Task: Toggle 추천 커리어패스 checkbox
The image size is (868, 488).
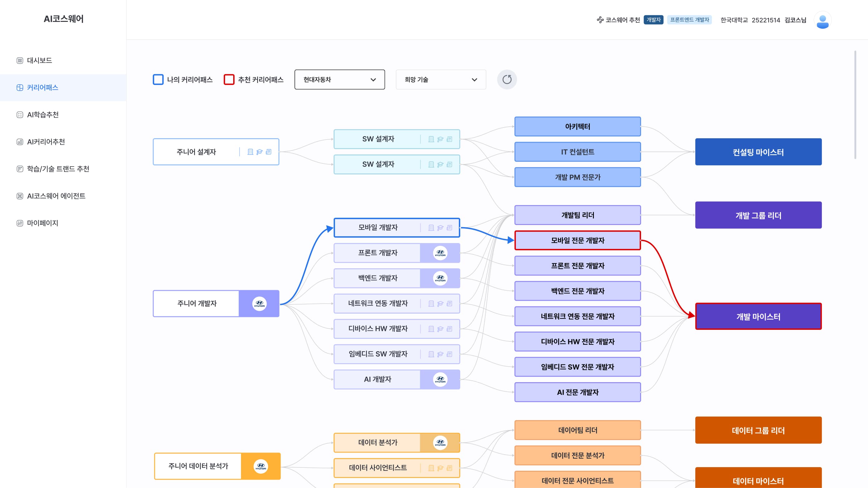Action: click(229, 80)
